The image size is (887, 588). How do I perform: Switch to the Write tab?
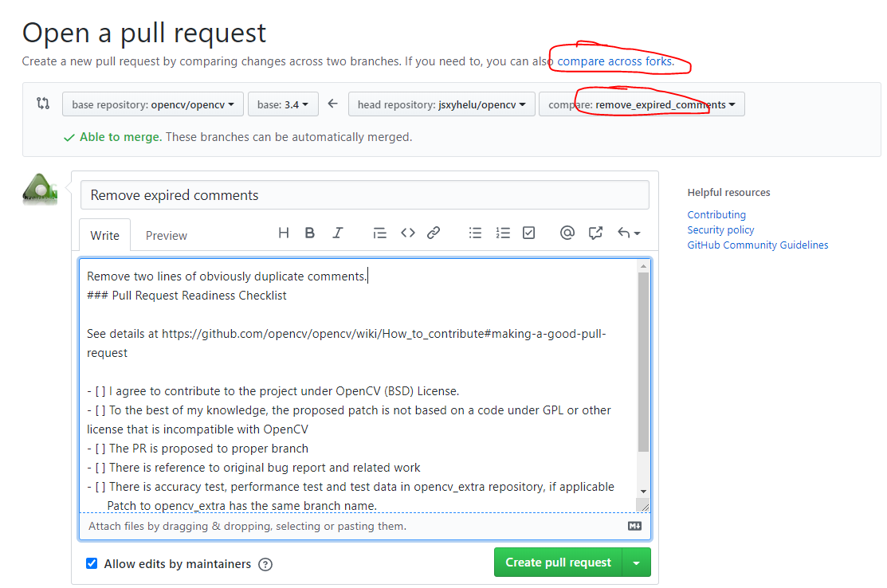104,235
